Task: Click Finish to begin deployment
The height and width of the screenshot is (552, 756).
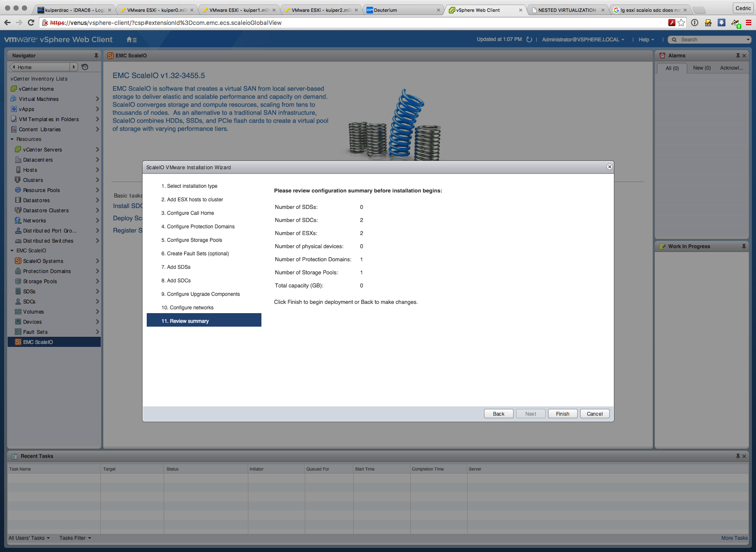Action: point(562,414)
